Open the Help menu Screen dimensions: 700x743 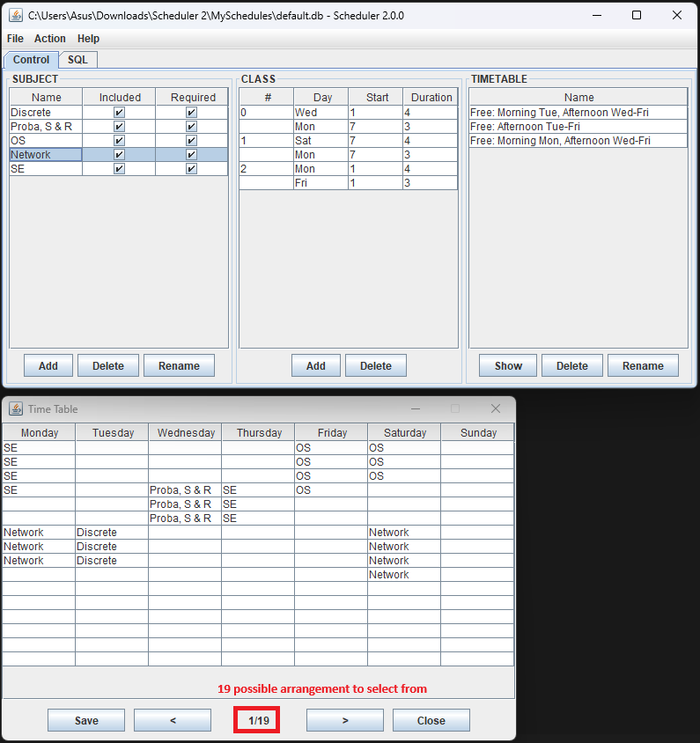tap(88, 39)
